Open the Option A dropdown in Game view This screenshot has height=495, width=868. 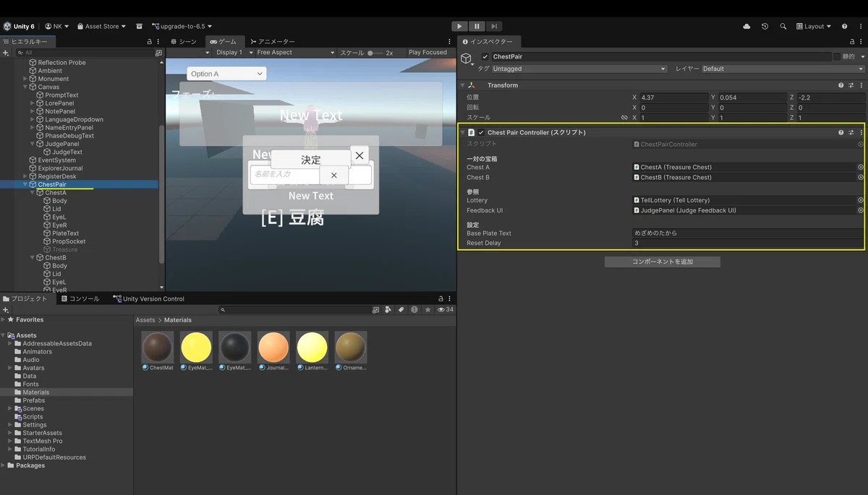pos(226,74)
